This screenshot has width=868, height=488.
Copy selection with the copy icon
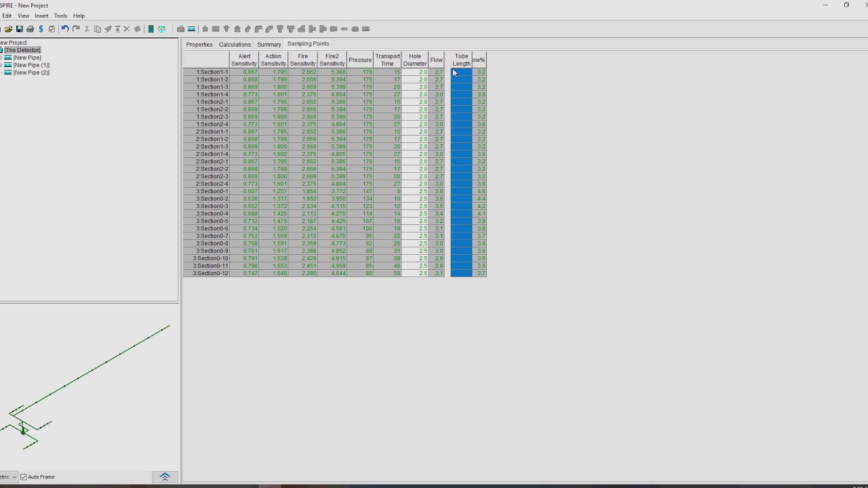pyautogui.click(x=98, y=29)
